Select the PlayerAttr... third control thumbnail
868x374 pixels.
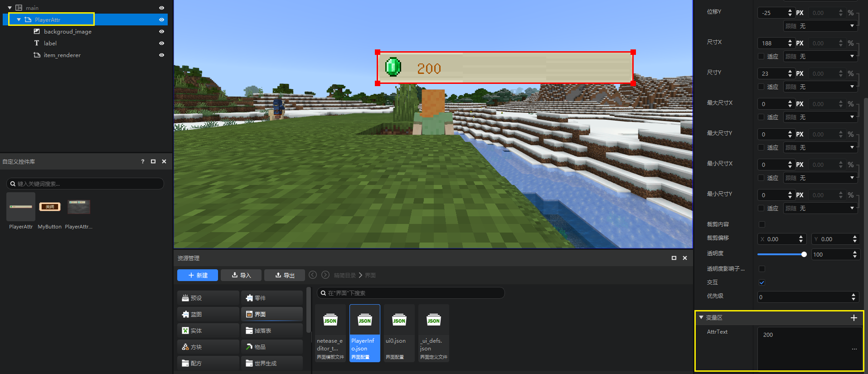pyautogui.click(x=79, y=207)
